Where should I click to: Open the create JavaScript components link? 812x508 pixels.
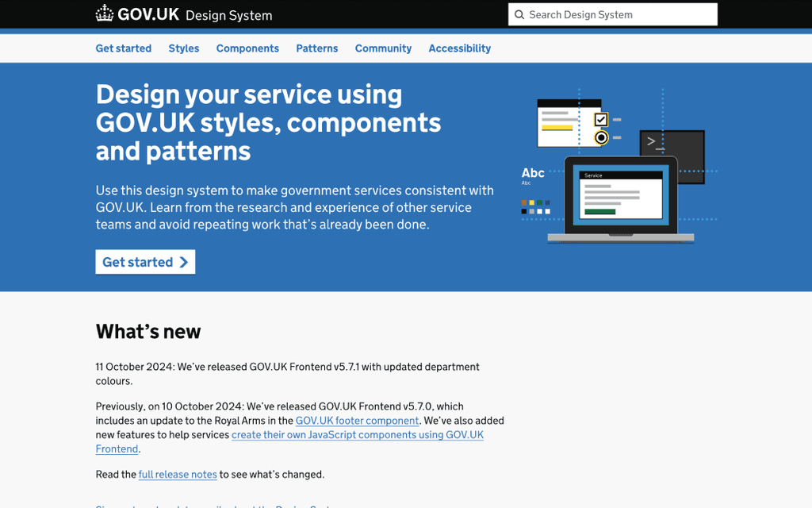358,434
